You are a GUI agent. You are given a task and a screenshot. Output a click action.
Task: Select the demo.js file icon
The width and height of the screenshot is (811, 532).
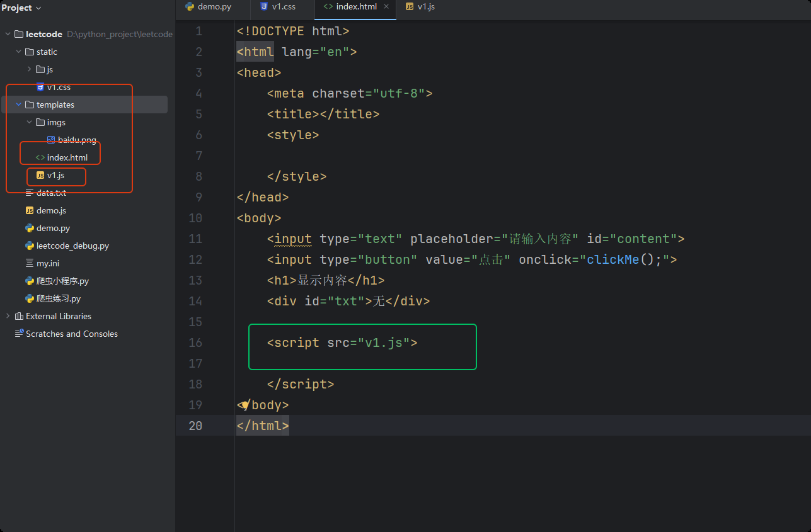(x=30, y=210)
